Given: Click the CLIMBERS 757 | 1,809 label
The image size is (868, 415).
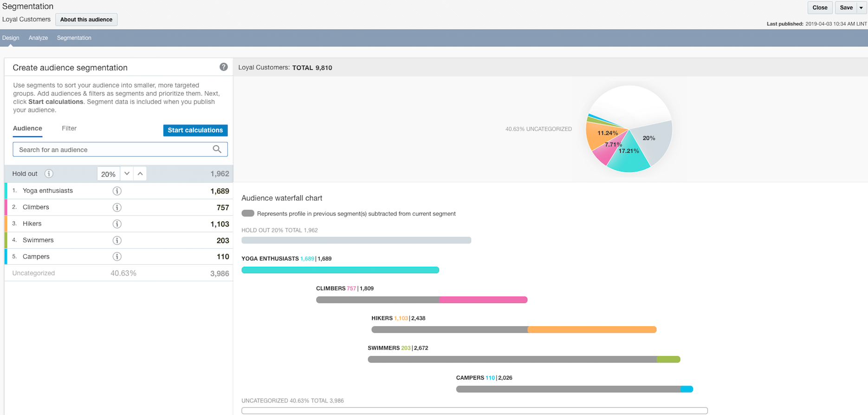Looking at the screenshot, I should point(345,288).
